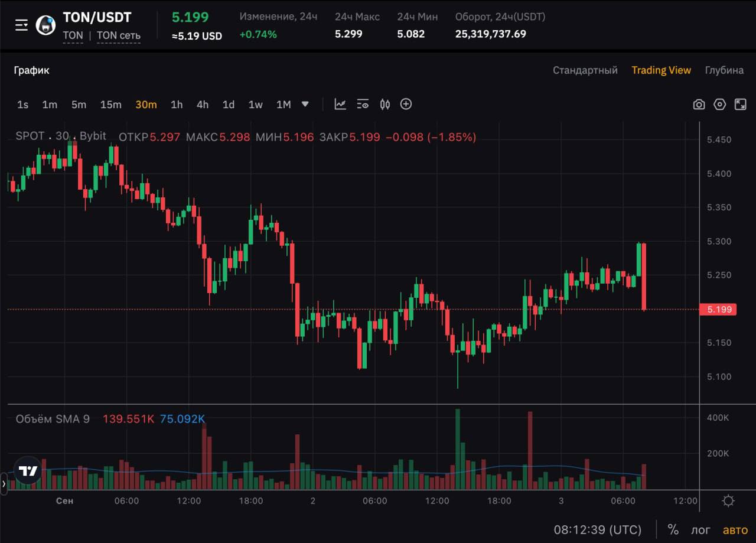
Task: Switch to Глубина depth tab
Action: pyautogui.click(x=724, y=70)
